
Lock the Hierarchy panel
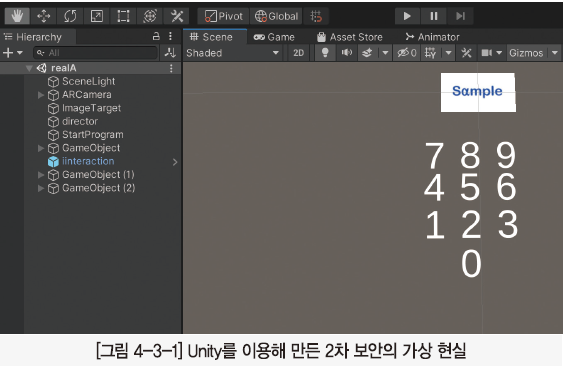pyautogui.click(x=156, y=36)
